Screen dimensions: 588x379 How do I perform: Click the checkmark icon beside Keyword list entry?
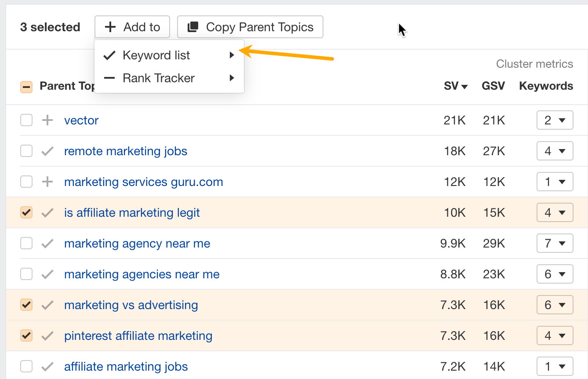click(x=109, y=55)
